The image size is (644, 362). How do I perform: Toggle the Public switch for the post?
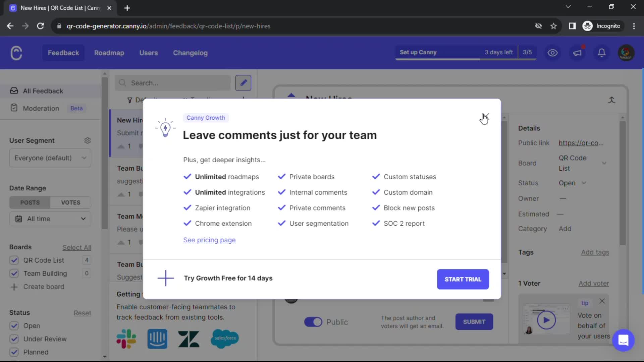point(313,322)
